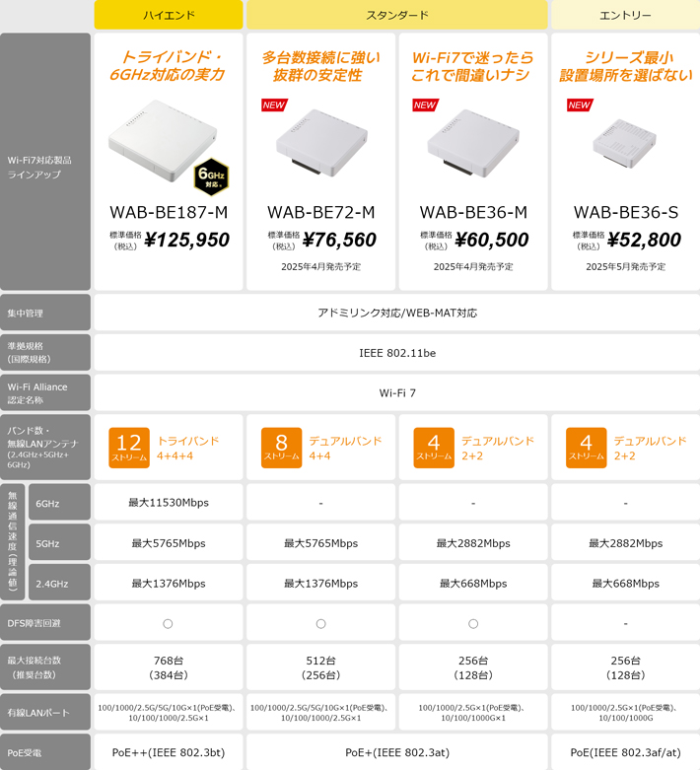The width and height of the screenshot is (700, 770).
Task: Click the 512台 (256台) cell
Action: click(320, 667)
